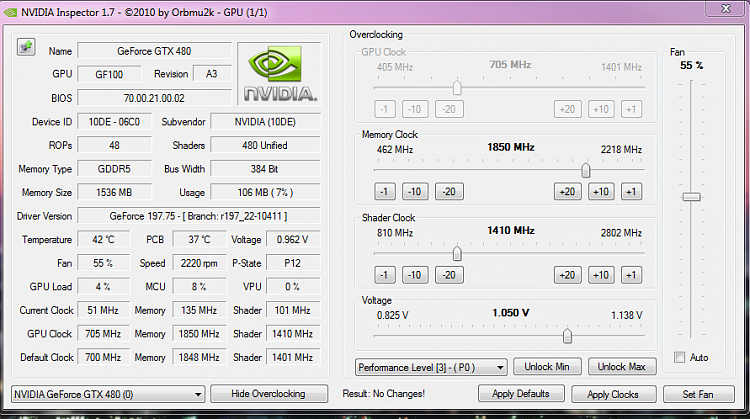Click the fan Speed value 2220 rpm
This screenshot has width=750, height=419.
(x=199, y=263)
